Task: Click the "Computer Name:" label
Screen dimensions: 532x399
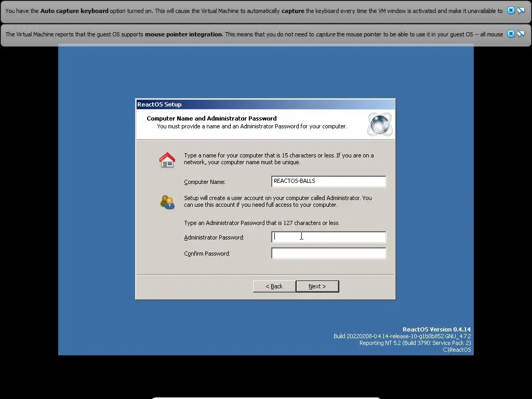Action: [x=205, y=182]
